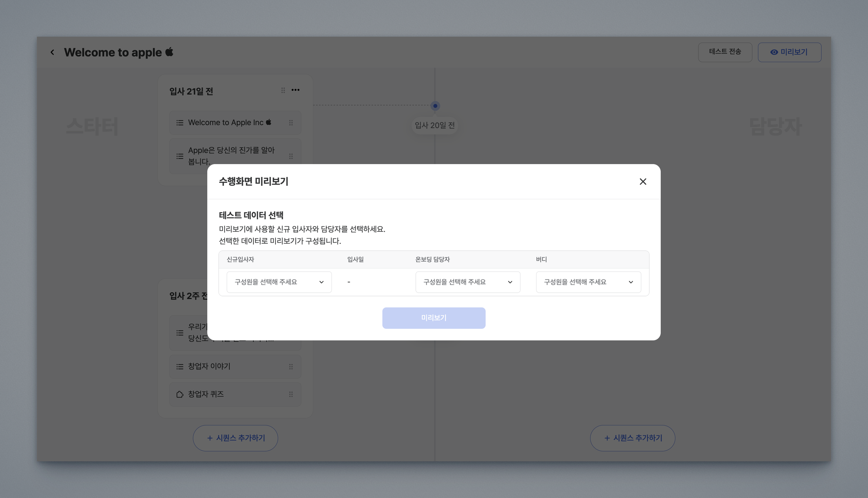
Task: Open the 신규입사자 member dropdown
Action: 279,282
